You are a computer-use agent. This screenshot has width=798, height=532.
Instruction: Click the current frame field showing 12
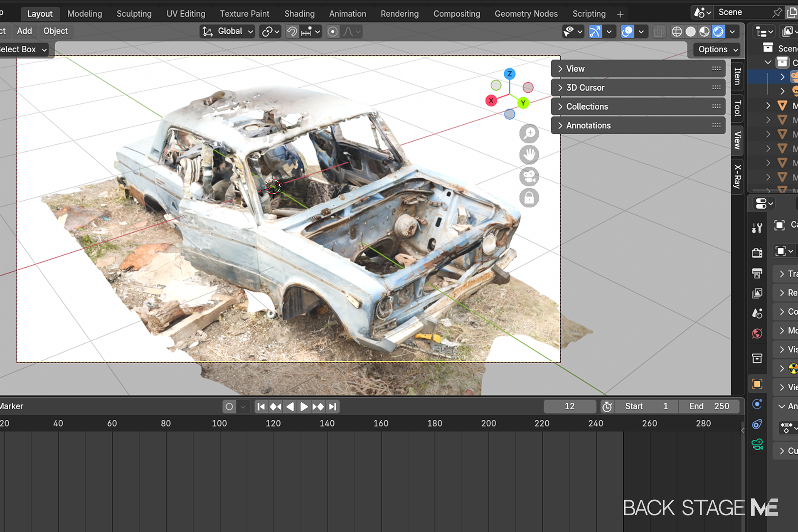(569, 406)
